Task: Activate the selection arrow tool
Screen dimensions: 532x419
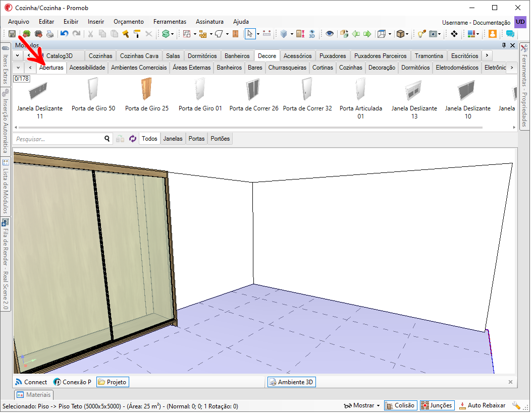Action: click(x=250, y=34)
